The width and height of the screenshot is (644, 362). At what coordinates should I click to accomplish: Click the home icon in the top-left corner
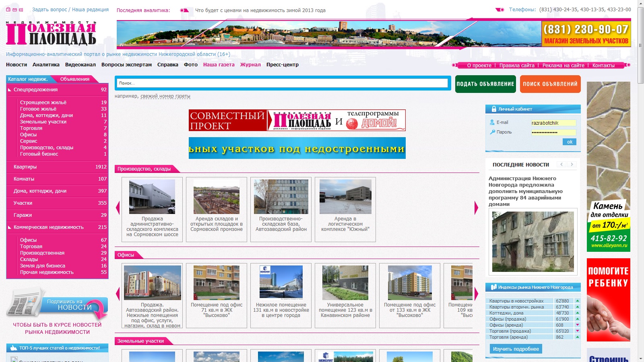pyautogui.click(x=8, y=9)
